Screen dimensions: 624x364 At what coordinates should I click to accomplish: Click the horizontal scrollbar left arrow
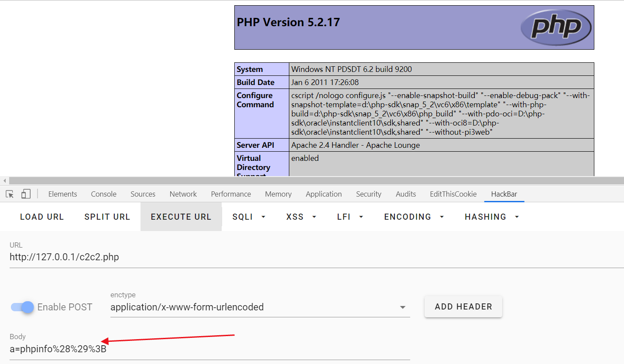click(x=5, y=180)
